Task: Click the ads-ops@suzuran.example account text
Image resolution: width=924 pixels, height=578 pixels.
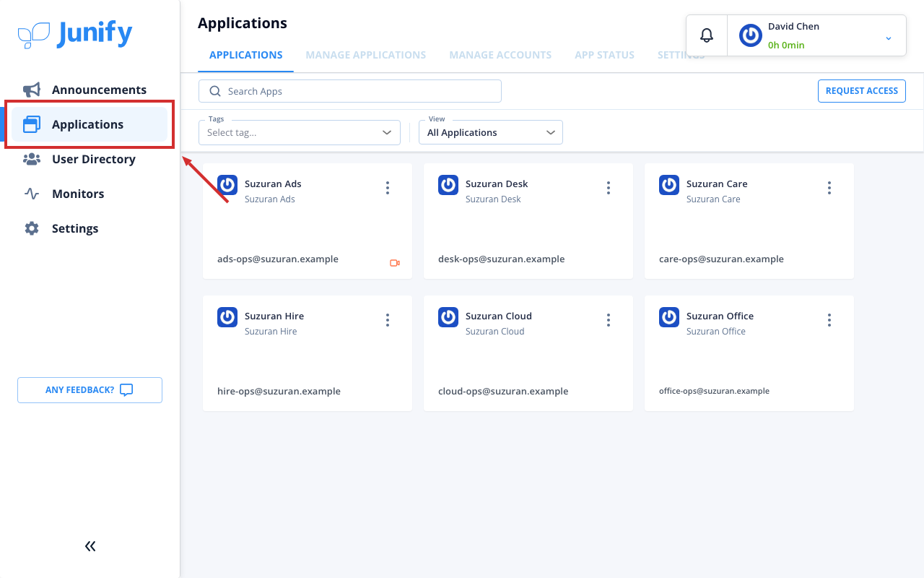Action: (278, 259)
